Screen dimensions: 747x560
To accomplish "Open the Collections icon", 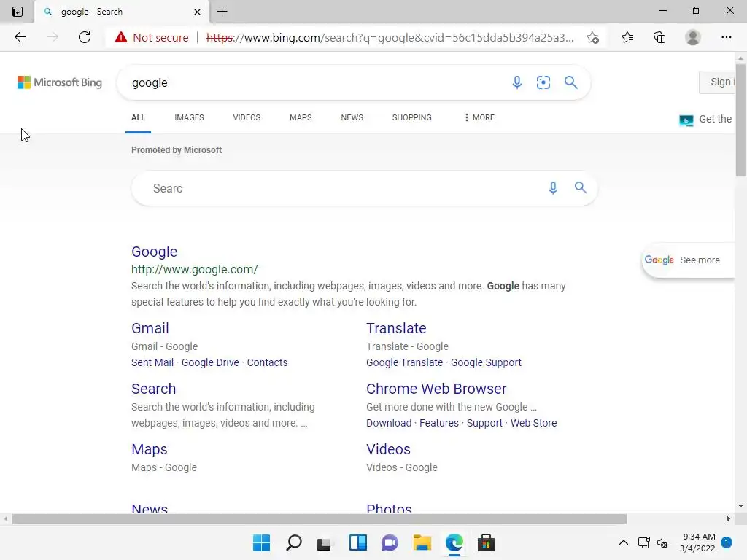I will (659, 37).
